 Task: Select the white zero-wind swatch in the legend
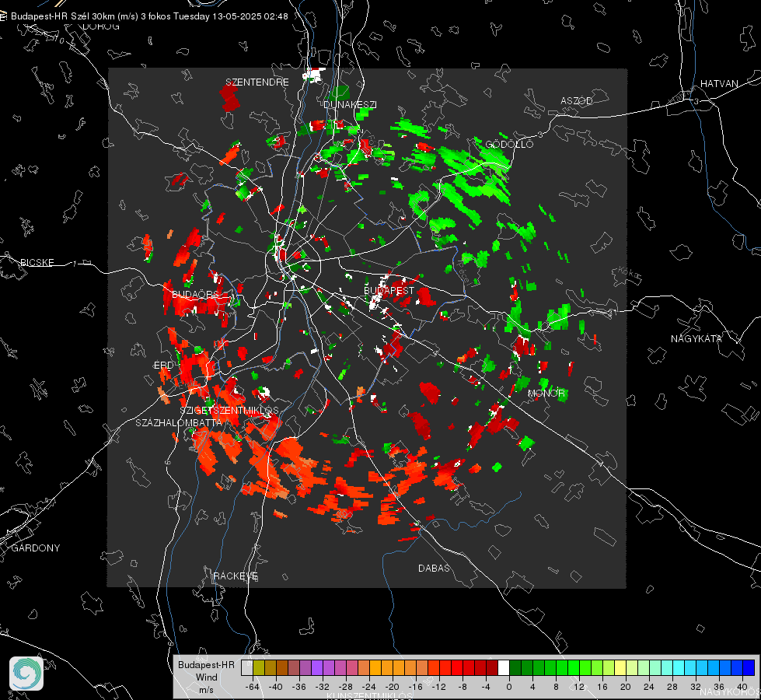(504, 668)
